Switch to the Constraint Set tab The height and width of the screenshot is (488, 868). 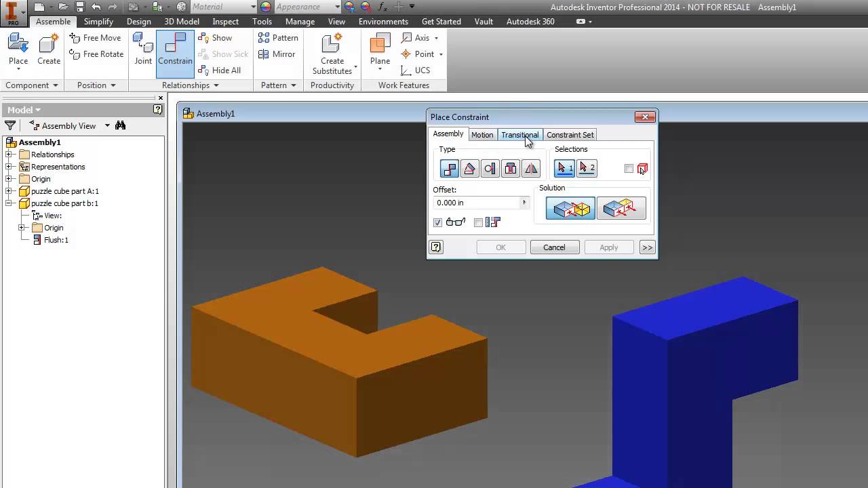tap(570, 135)
